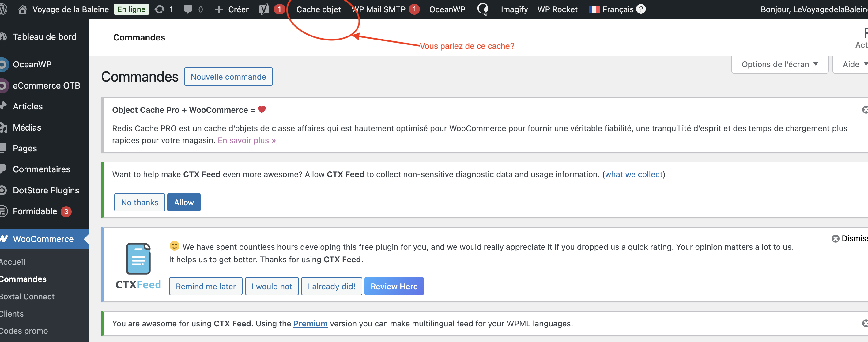Open the comments bubble icon

(188, 9)
